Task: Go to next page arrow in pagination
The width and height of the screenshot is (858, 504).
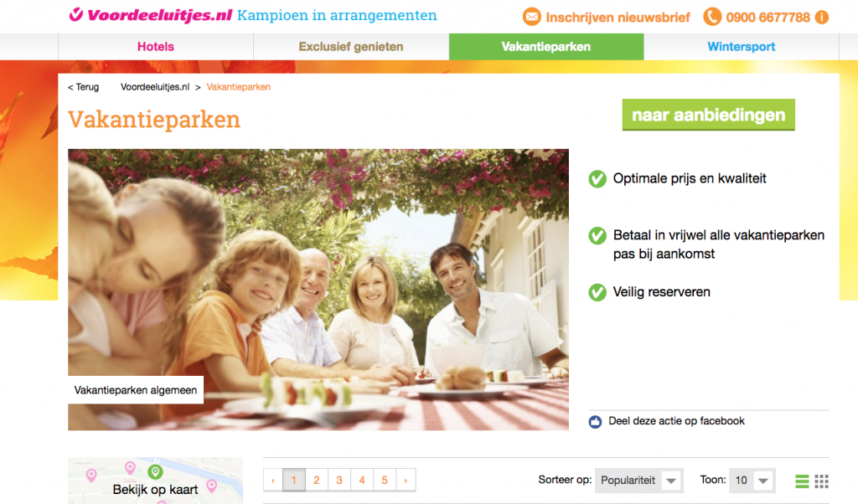Action: [x=406, y=480]
